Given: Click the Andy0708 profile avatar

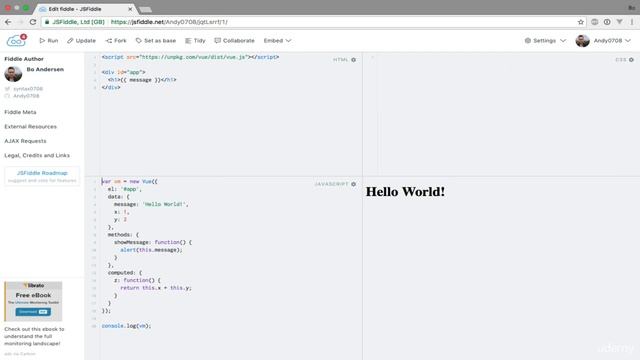Looking at the screenshot, I should tap(582, 41).
